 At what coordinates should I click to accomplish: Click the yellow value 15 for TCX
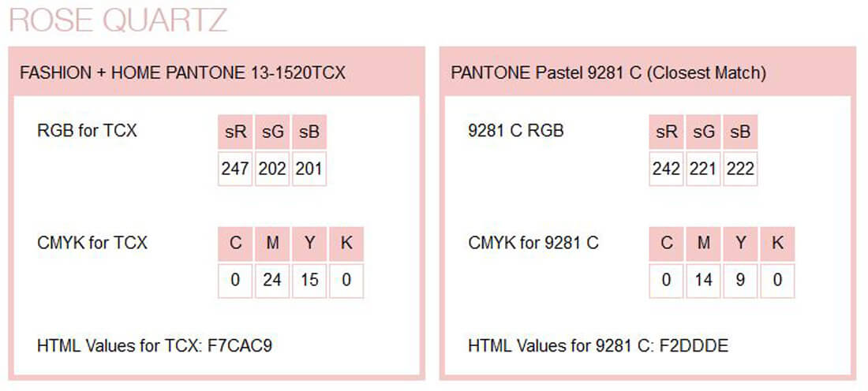(x=309, y=281)
